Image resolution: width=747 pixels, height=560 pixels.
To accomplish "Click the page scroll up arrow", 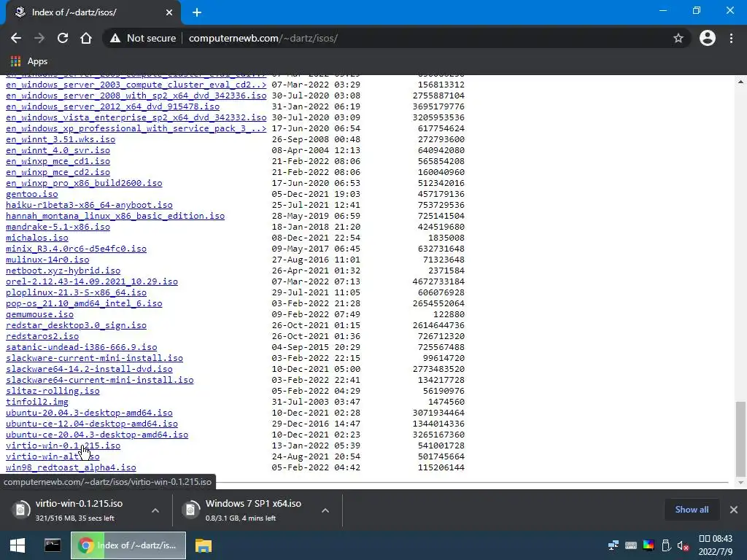I will (x=740, y=82).
